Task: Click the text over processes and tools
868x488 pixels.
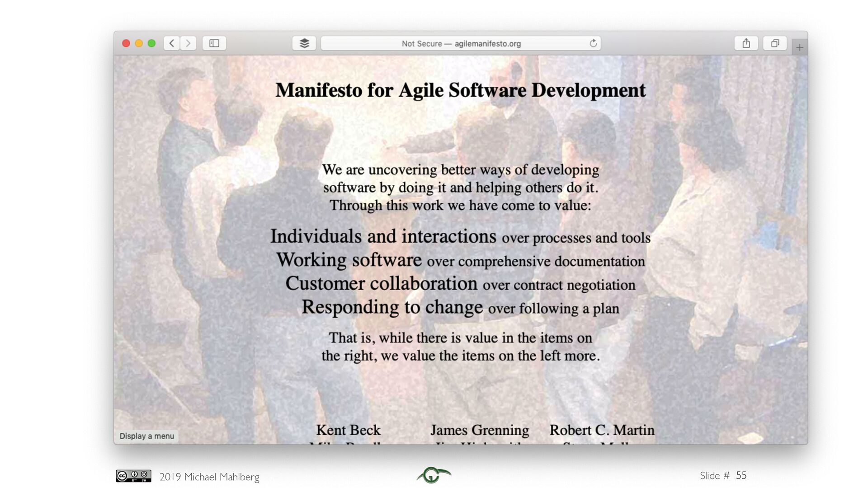Action: click(x=576, y=238)
